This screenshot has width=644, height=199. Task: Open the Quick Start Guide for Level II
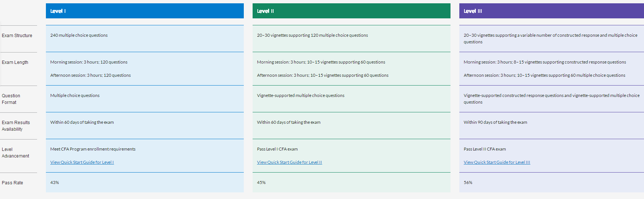click(289, 162)
